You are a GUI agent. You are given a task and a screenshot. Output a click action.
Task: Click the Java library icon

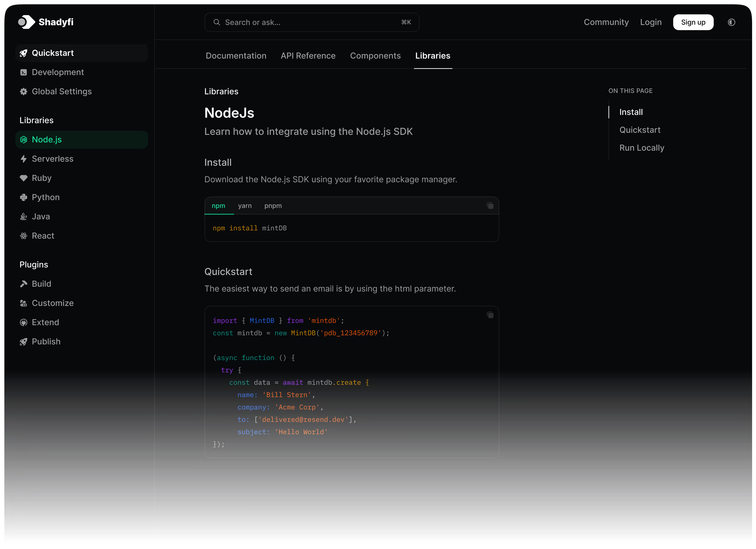(x=23, y=216)
